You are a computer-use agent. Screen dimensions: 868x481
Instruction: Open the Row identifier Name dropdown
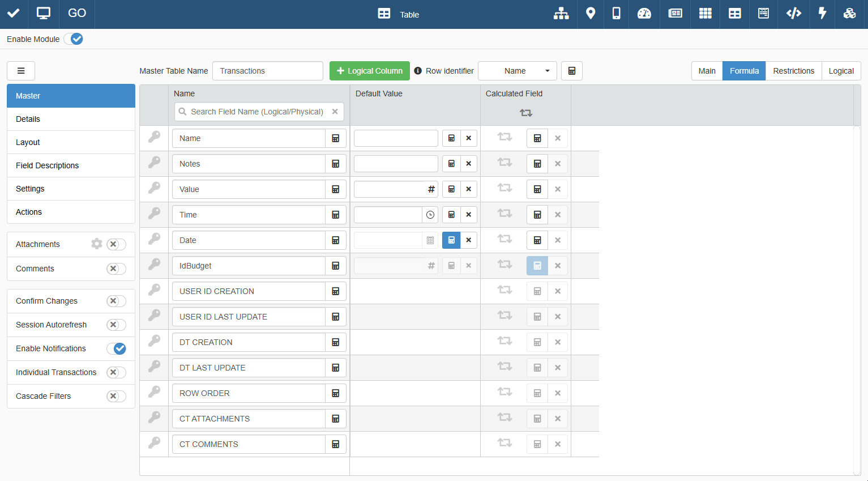pos(518,71)
